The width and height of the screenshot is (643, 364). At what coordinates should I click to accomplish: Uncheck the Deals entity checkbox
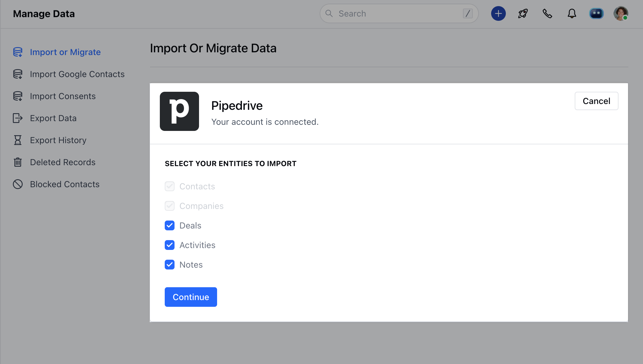[x=169, y=225]
